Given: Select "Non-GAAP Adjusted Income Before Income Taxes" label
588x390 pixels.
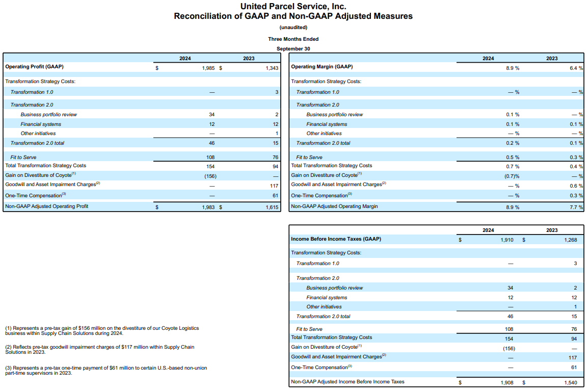Looking at the screenshot, I should (x=348, y=381).
